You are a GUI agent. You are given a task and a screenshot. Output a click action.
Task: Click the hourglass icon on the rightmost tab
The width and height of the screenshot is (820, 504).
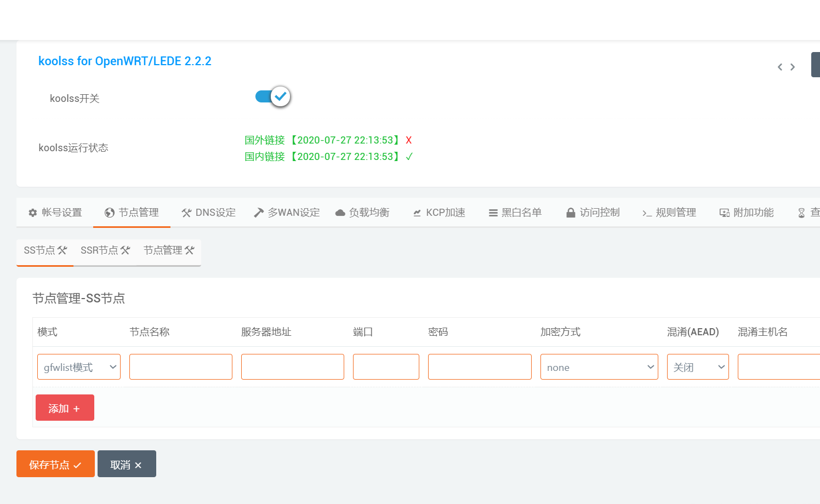point(801,212)
